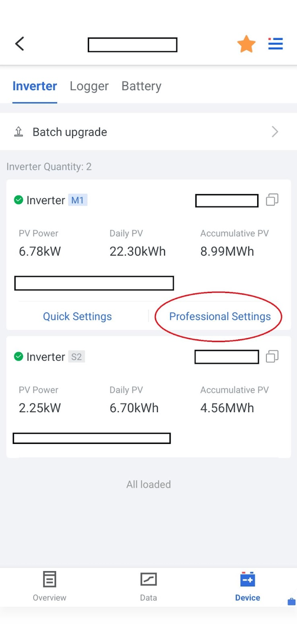Tap the Batch upgrade upload icon

click(19, 132)
